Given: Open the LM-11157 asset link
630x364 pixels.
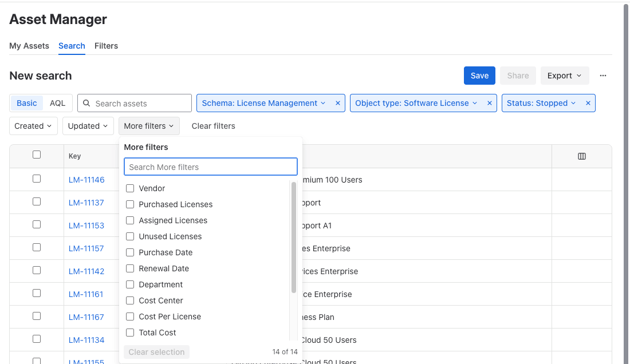Looking at the screenshot, I should pyautogui.click(x=86, y=248).
